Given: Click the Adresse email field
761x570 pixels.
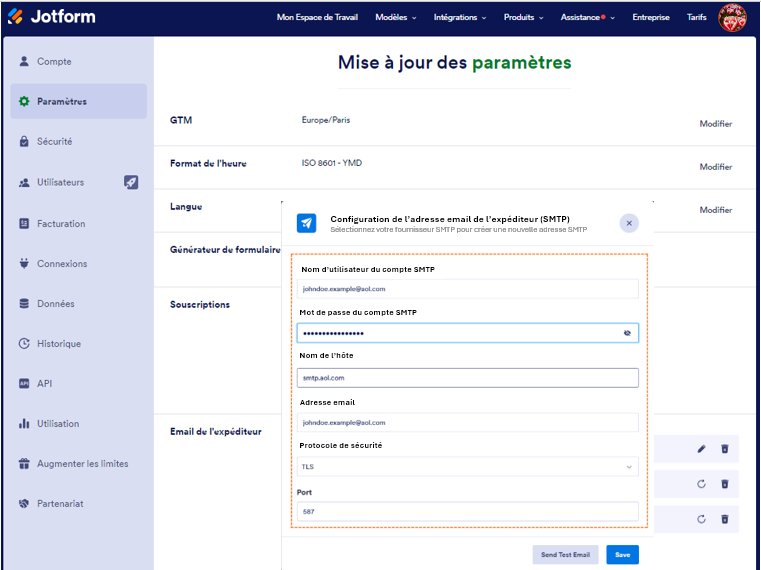Looking at the screenshot, I should (x=467, y=422).
